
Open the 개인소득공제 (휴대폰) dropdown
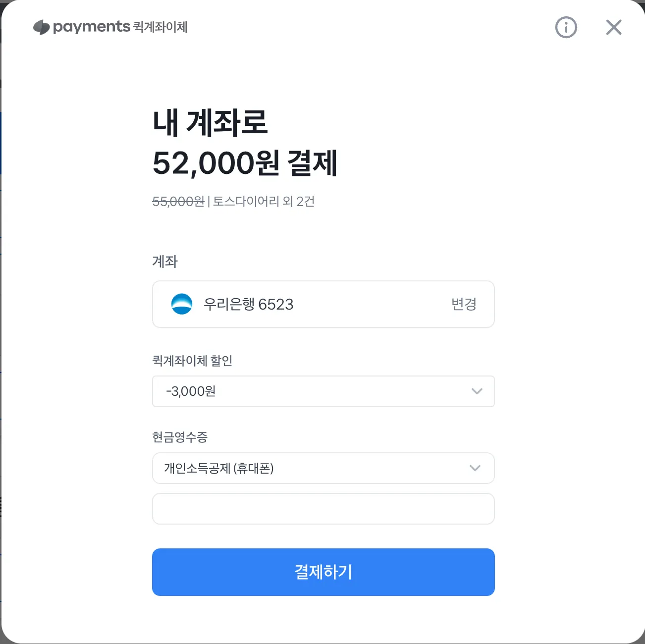pyautogui.click(x=323, y=468)
